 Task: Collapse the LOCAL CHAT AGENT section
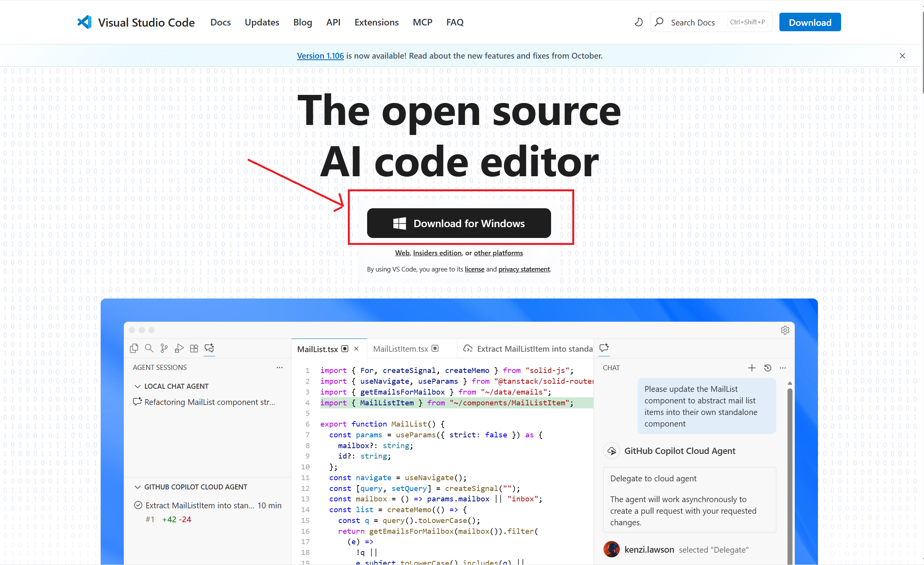[x=138, y=386]
